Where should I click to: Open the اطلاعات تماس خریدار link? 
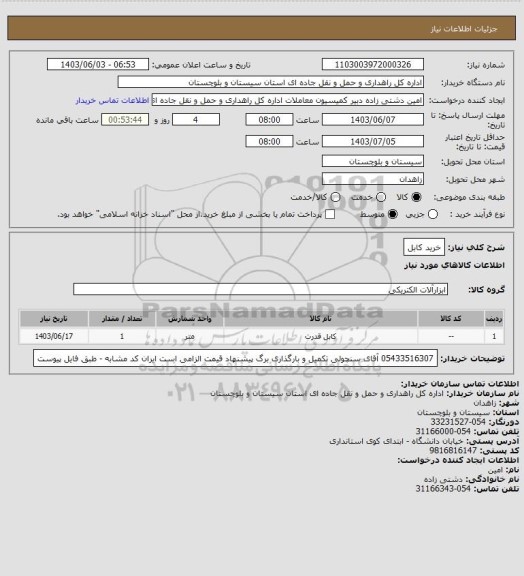(112, 100)
